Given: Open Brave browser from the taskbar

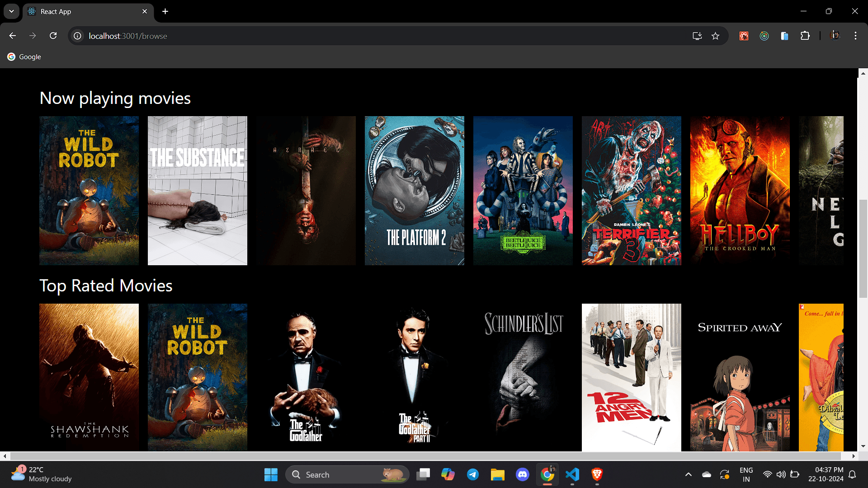Looking at the screenshot, I should point(597,474).
